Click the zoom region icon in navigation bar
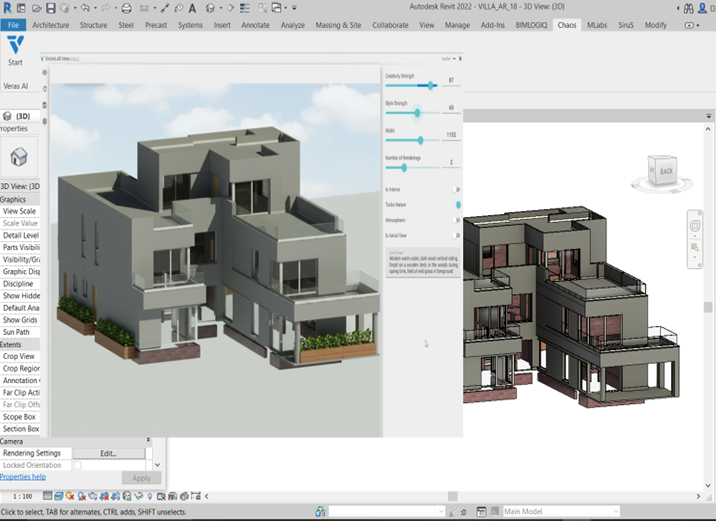Image resolution: width=716 pixels, height=521 pixels. point(695,247)
